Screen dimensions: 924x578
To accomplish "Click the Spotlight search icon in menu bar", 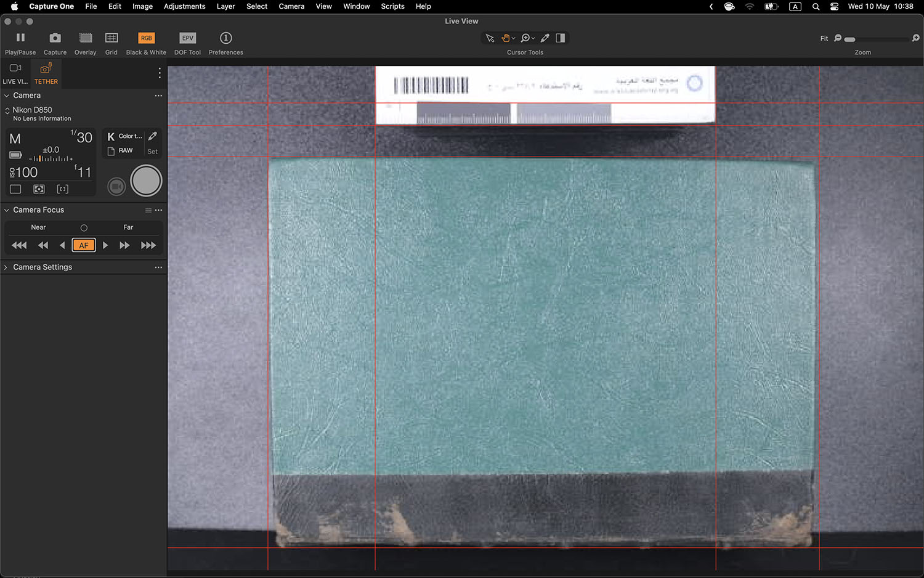I will [816, 6].
